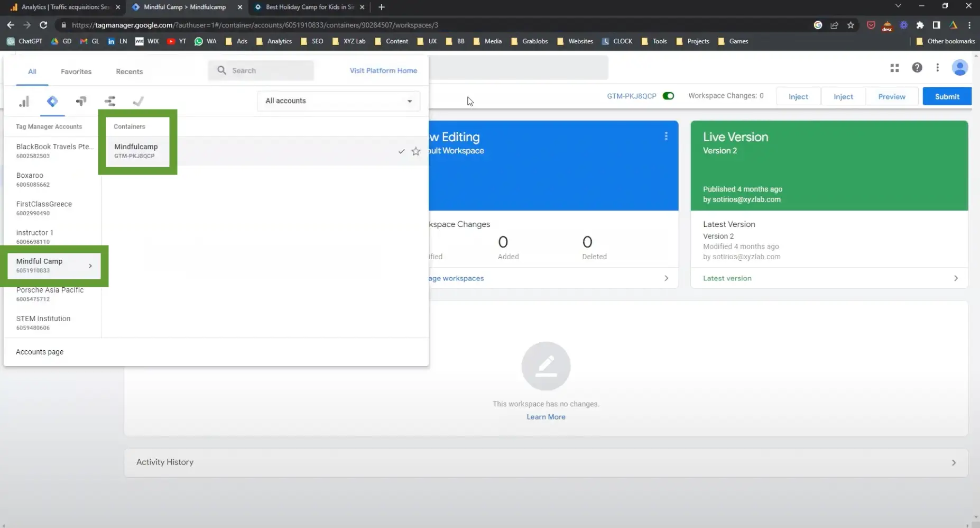The width and height of the screenshot is (980, 528).
Task: Open the ChatGPT bookmark
Action: tap(24, 41)
